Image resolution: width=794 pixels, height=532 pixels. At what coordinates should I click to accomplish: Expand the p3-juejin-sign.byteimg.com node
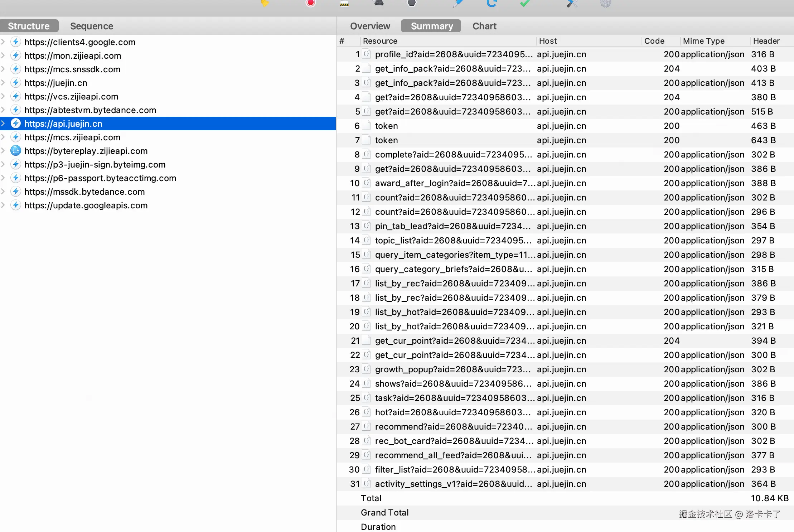coord(3,164)
